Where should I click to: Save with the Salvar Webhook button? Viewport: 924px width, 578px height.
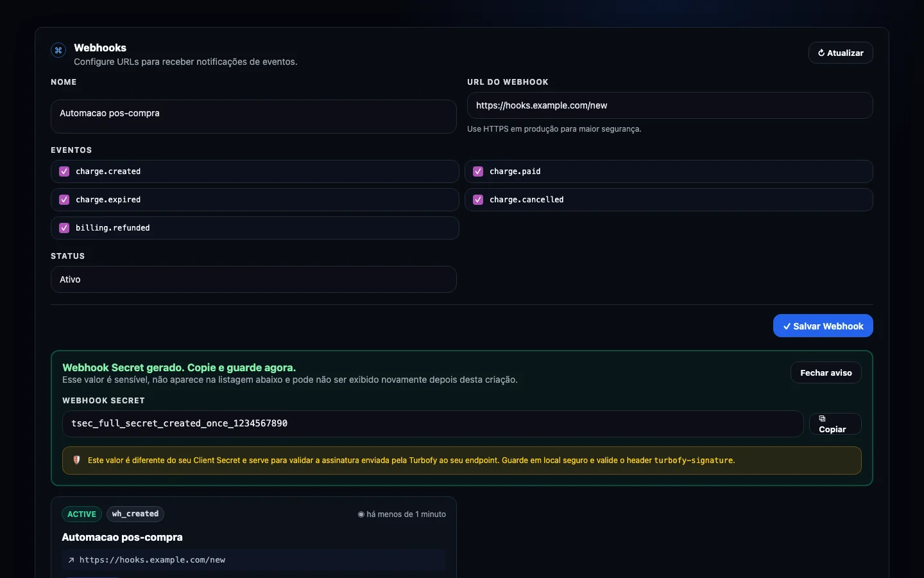(823, 326)
